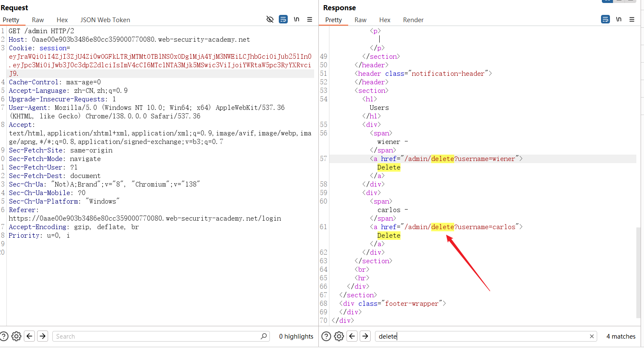
Task: Open Request search settings gear
Action: pyautogui.click(x=16, y=336)
